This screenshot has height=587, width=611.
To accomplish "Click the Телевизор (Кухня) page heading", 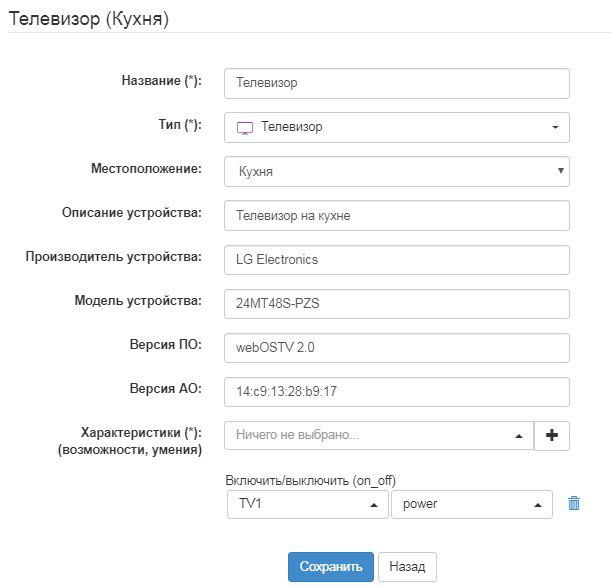I will coord(89,18).
